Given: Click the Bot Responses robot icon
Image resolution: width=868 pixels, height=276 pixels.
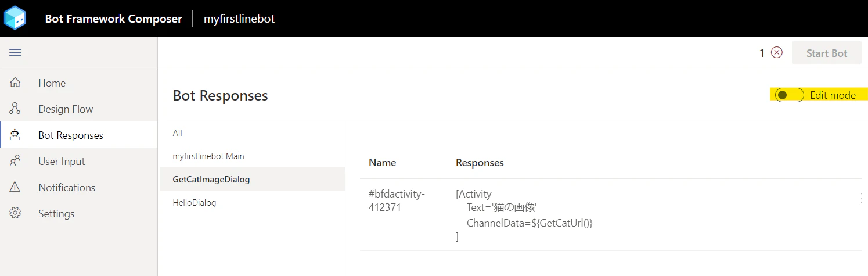Looking at the screenshot, I should [15, 135].
